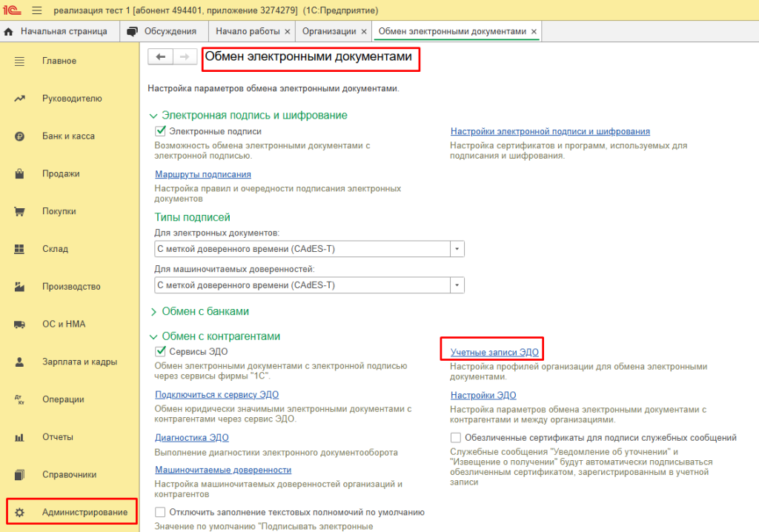
Task: Click the Банк и касса coin icon
Action: pos(19,136)
